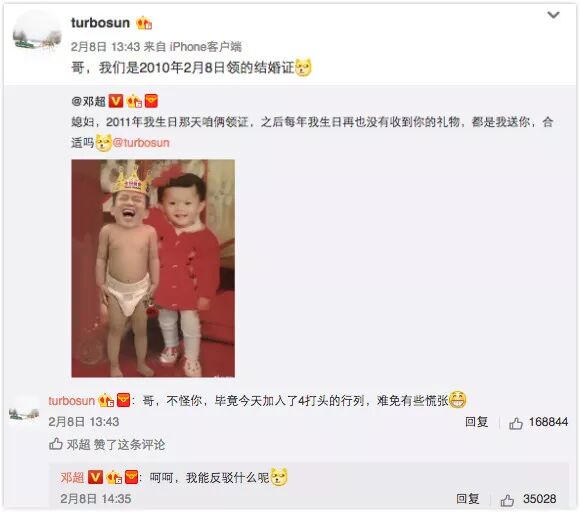Open turbosun username at post header
The height and width of the screenshot is (512, 580).
click(x=100, y=23)
